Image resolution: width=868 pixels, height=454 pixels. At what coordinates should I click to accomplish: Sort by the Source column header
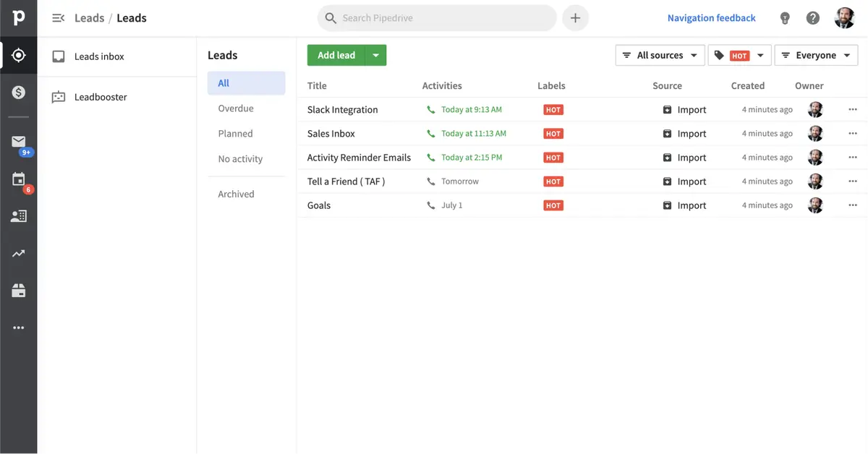pos(667,85)
